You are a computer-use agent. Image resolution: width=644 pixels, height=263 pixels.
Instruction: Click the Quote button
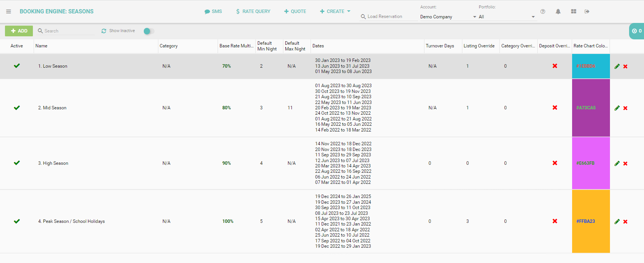(x=295, y=11)
